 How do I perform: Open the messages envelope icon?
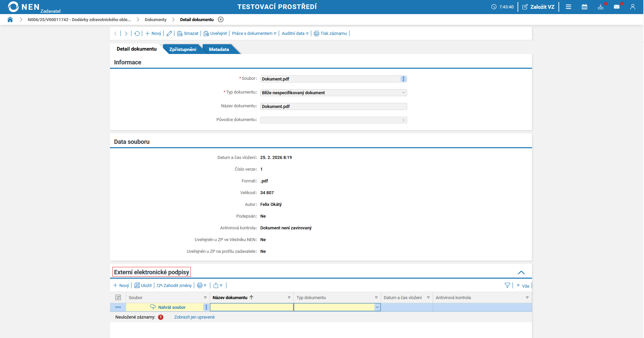[616, 7]
